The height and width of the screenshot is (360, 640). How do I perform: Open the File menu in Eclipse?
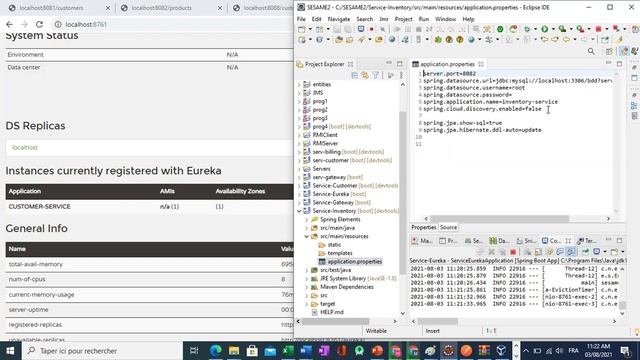coord(301,19)
